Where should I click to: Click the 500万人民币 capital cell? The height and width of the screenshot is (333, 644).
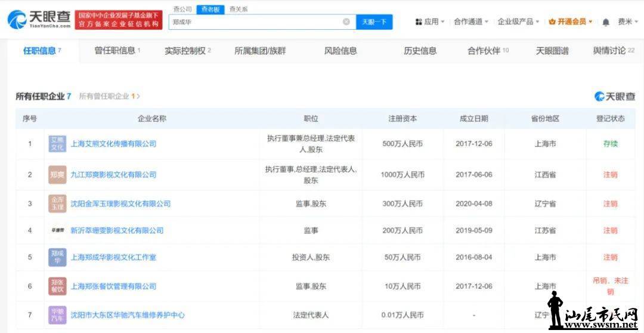402,144
